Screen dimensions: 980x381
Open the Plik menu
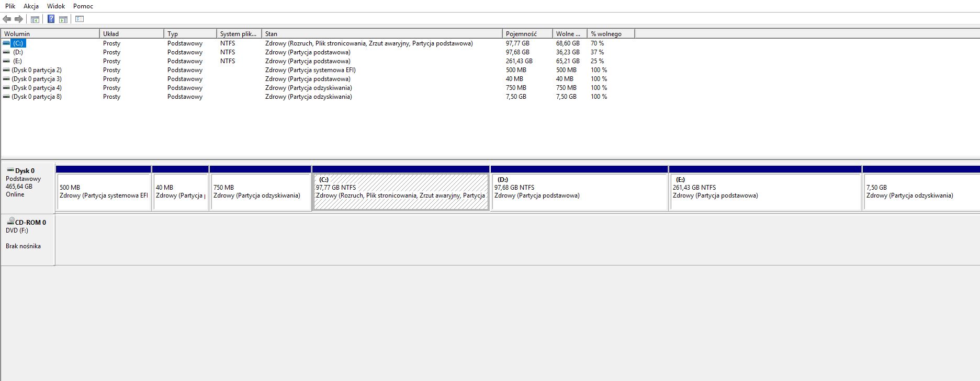pos(10,6)
